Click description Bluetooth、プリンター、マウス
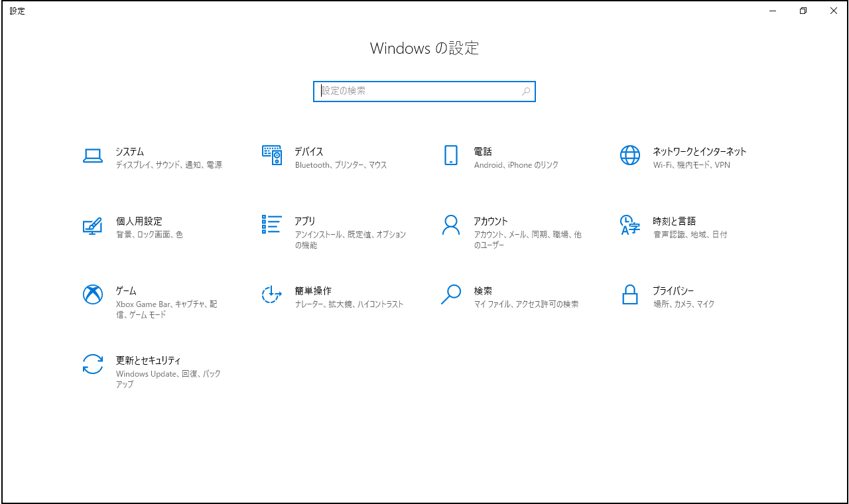 click(x=341, y=165)
